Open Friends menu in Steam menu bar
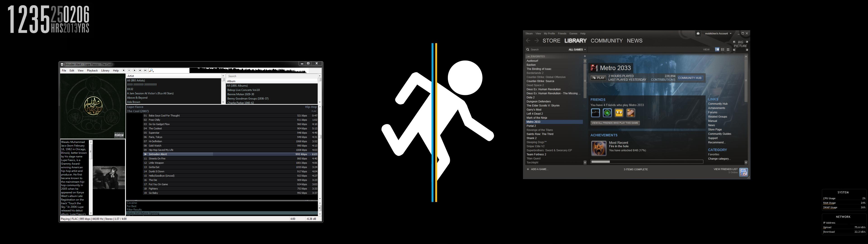Screen dimensions: 868x244 [562, 34]
